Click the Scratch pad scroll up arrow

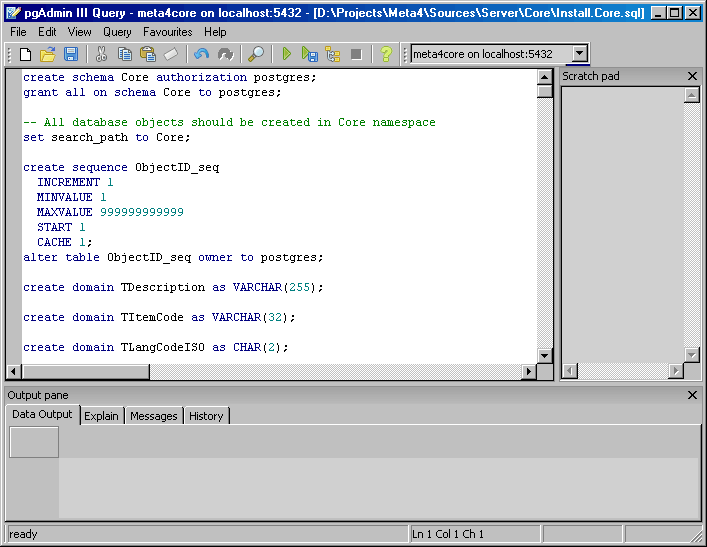click(691, 95)
